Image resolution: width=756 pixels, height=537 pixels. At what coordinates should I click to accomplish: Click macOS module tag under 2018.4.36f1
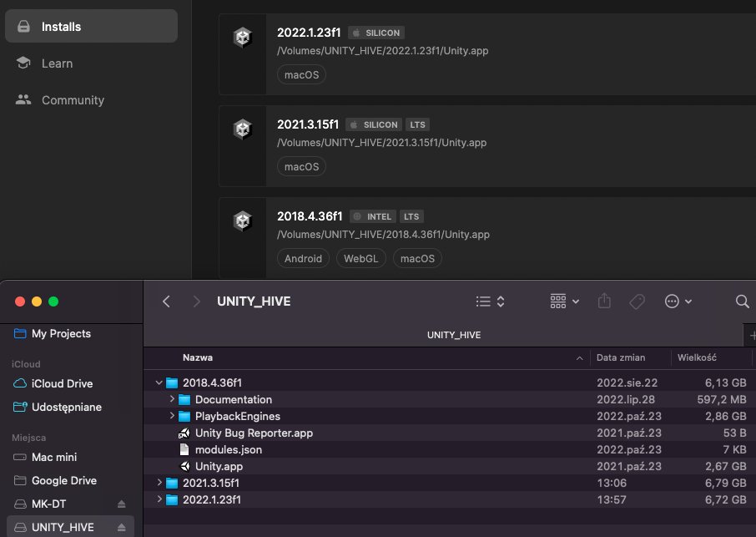tap(417, 259)
